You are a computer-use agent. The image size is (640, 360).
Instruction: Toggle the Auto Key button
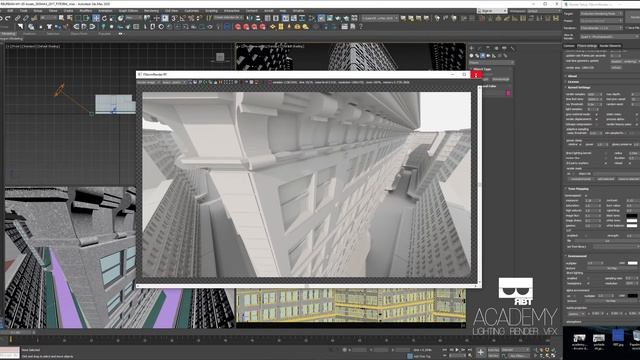(x=493, y=350)
